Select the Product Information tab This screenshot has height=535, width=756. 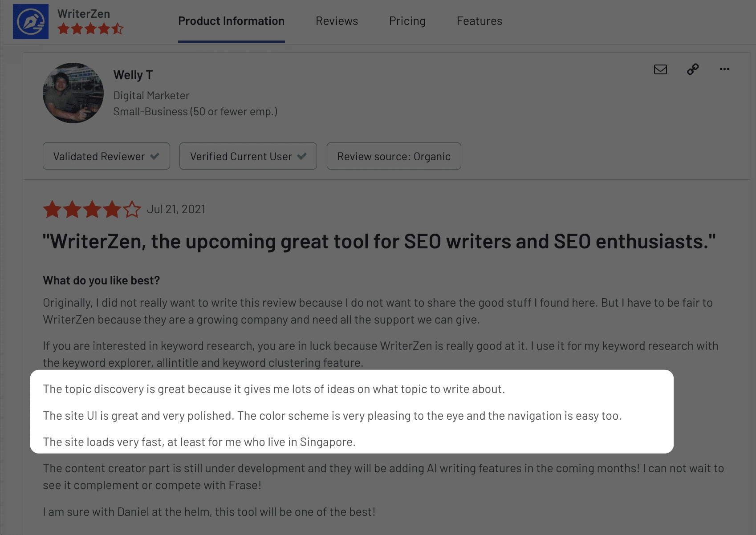232,21
